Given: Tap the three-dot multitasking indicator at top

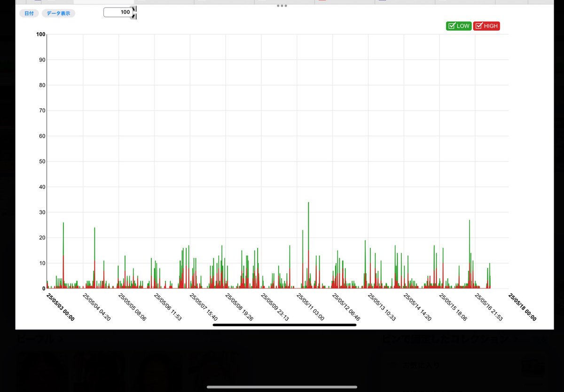Looking at the screenshot, I should (282, 6).
